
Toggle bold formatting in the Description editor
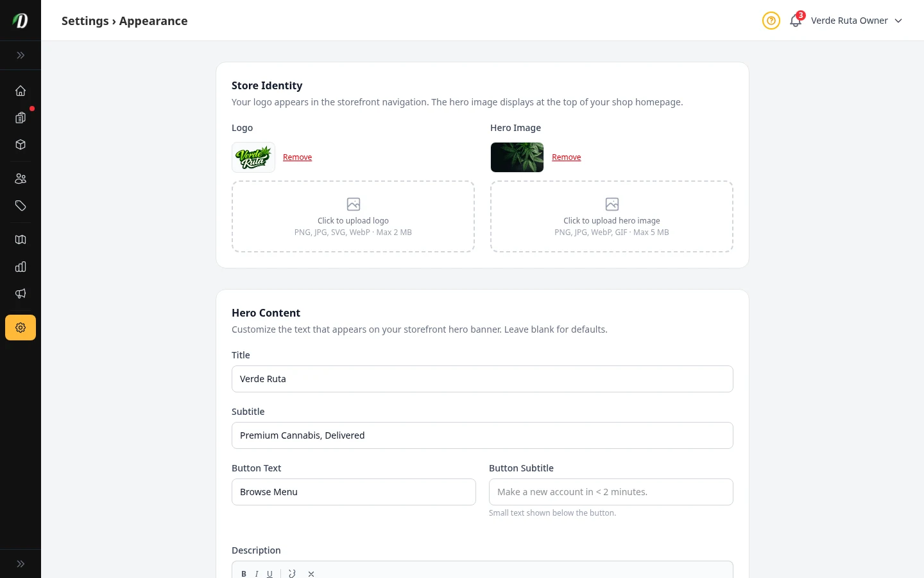[244, 574]
